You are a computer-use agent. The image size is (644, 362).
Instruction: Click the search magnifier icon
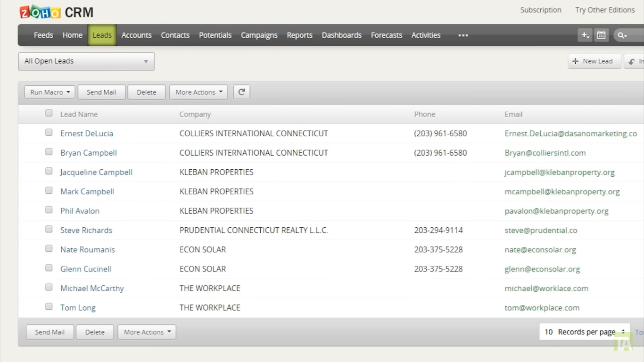(x=622, y=35)
